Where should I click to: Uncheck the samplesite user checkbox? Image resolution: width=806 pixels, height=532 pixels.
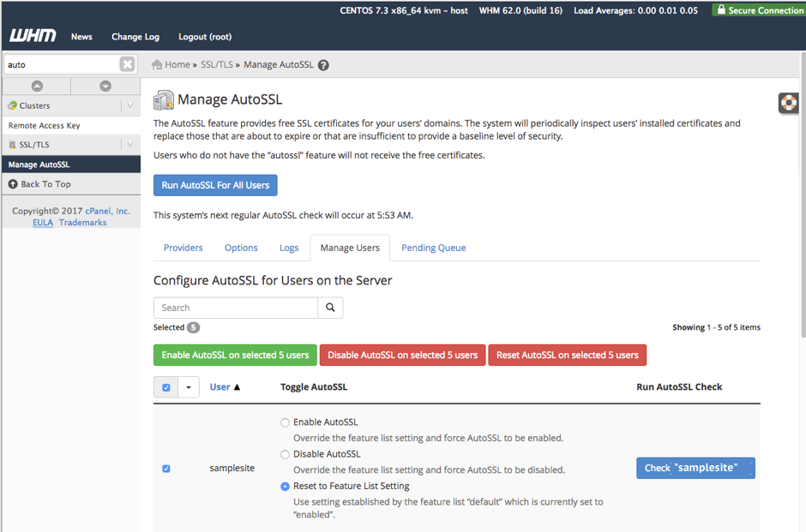tap(166, 469)
